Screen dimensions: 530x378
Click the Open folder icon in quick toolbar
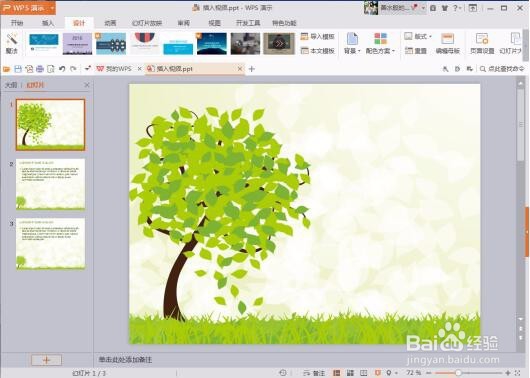coord(6,69)
